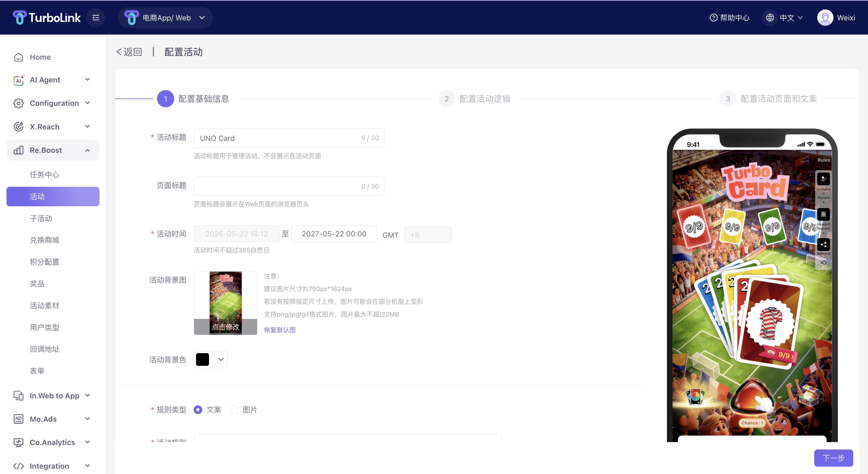Screen dimensions: 868x474
Task: Open the 电商App/ Web project dropdown
Action: 165,17
